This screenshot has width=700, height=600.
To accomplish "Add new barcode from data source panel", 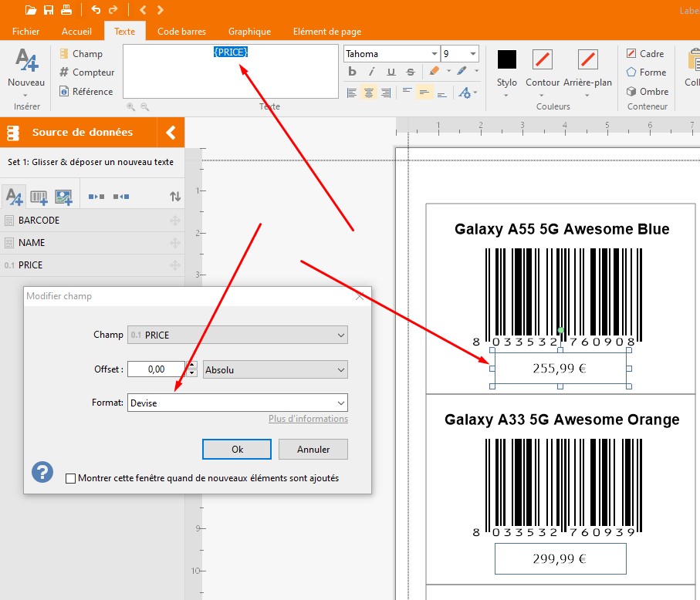I will coord(39,197).
